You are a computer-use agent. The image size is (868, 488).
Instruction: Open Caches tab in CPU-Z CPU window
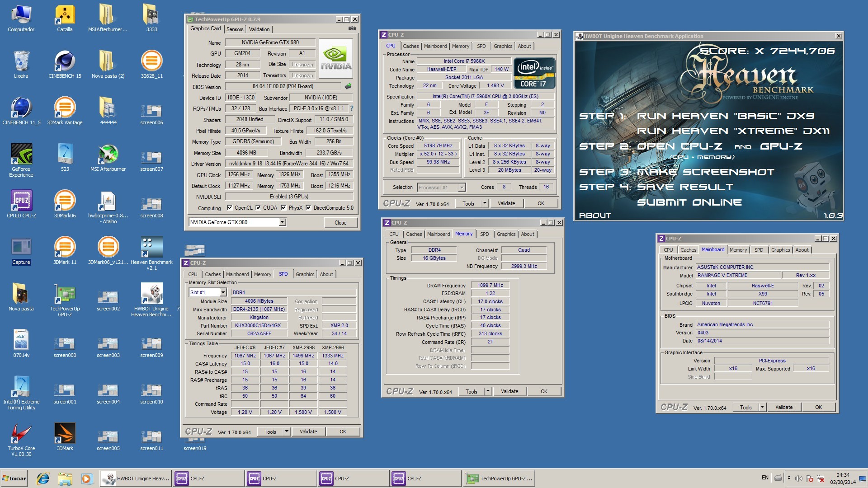(410, 46)
